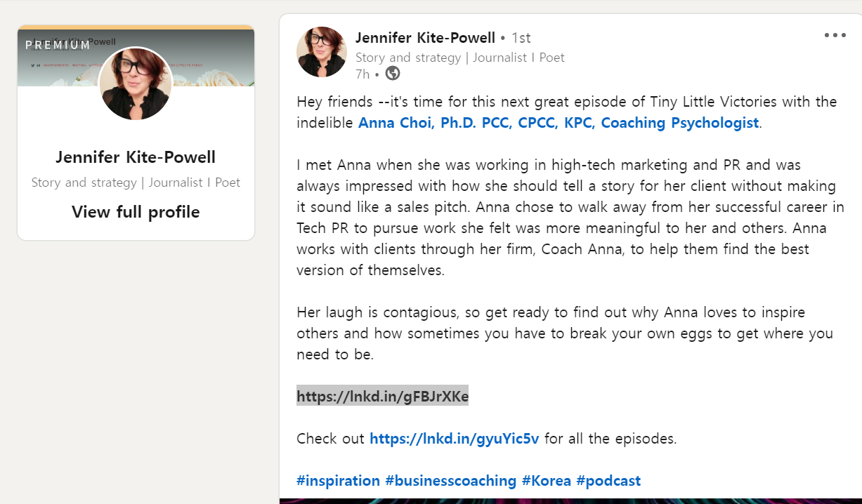The image size is (862, 504).
Task: Select the #Korea hashtag
Action: 546,481
